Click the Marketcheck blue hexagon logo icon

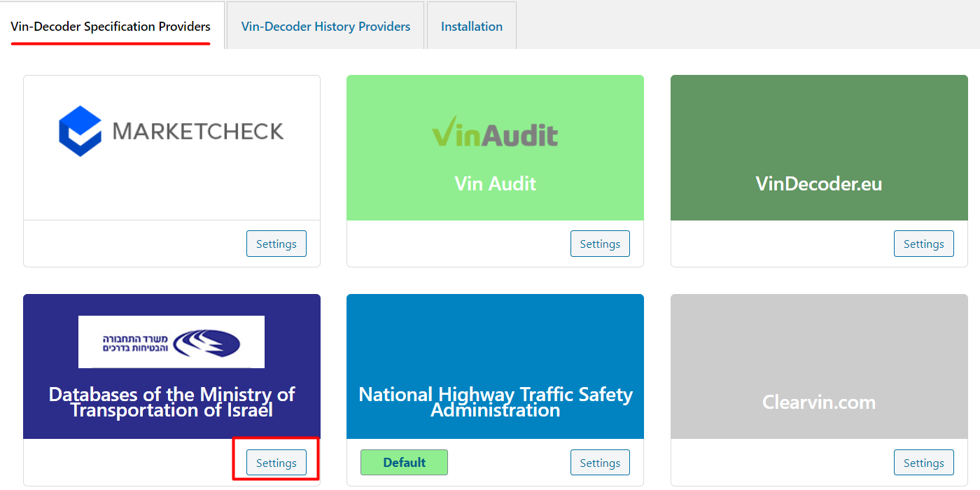(80, 131)
